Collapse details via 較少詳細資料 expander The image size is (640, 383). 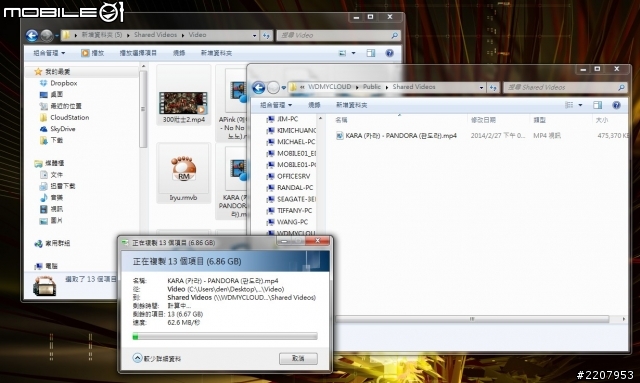[157, 359]
